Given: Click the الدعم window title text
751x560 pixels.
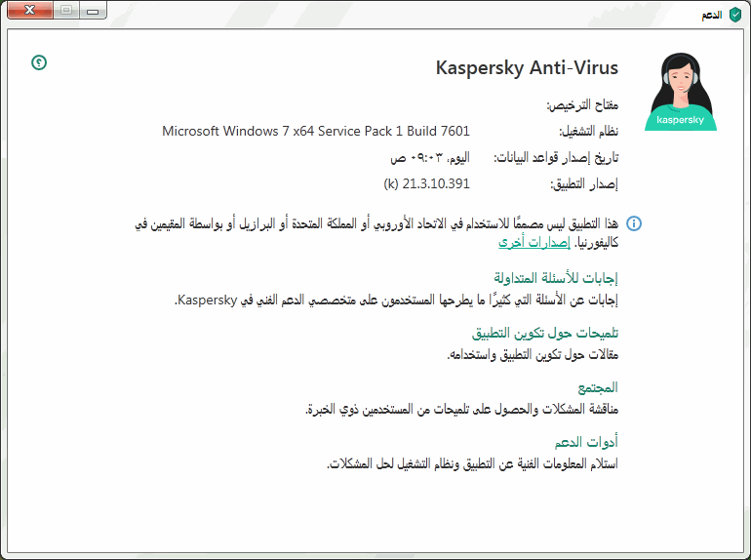Looking at the screenshot, I should [712, 15].
